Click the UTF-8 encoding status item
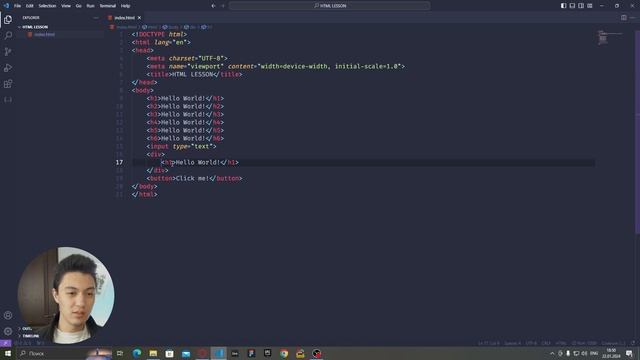640x360 pixels. (531, 343)
